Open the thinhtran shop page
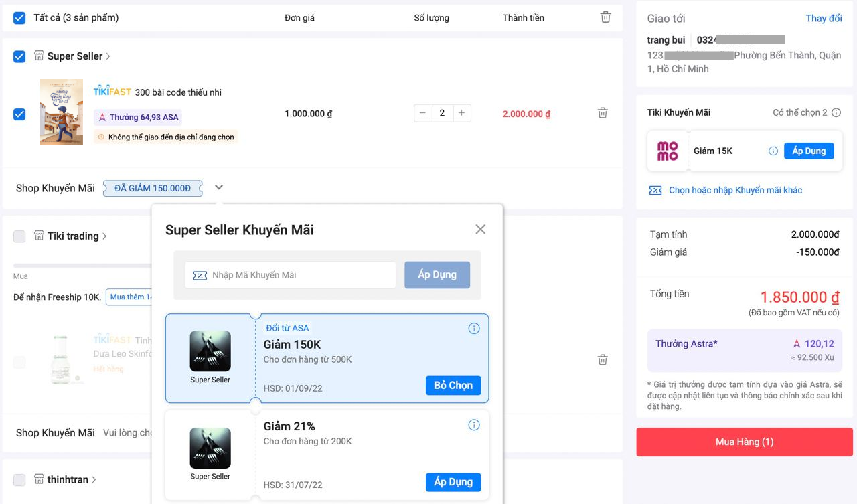Image resolution: width=857 pixels, height=504 pixels. coord(71,480)
